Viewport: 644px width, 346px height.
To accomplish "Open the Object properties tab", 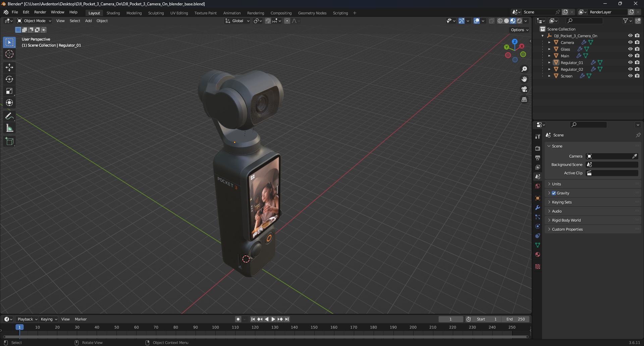I will tap(538, 198).
